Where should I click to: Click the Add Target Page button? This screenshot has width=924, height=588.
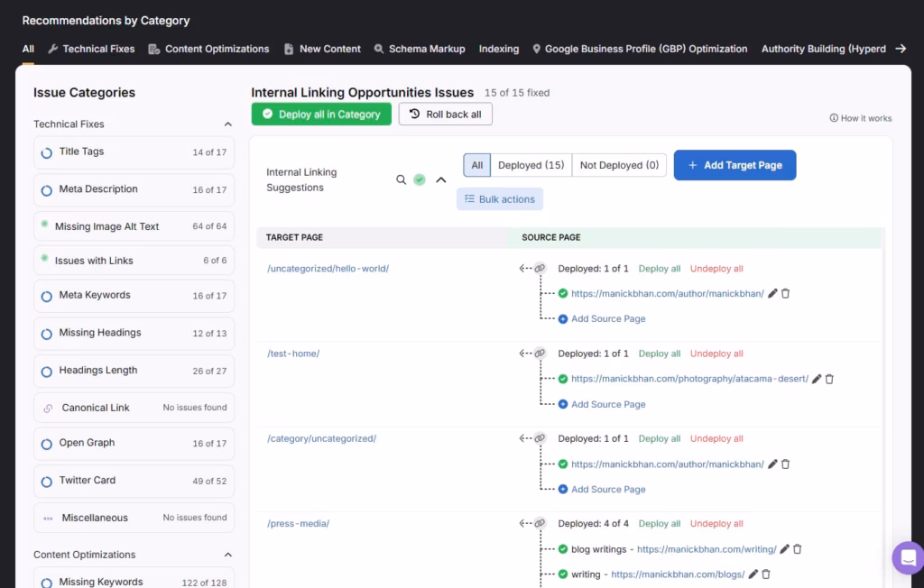tap(735, 165)
